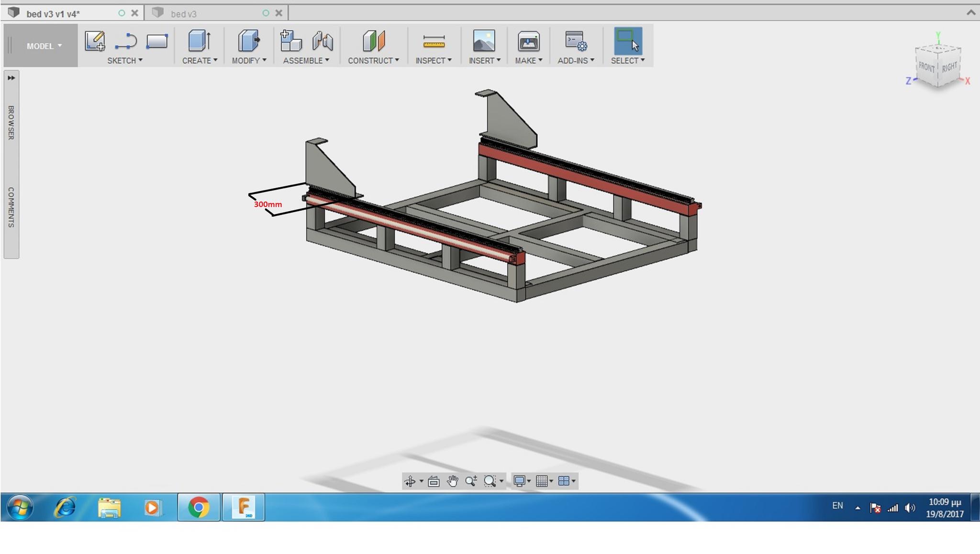Expand the Browser panel arrows
Image resolution: width=980 pixels, height=554 pixels.
(x=11, y=78)
